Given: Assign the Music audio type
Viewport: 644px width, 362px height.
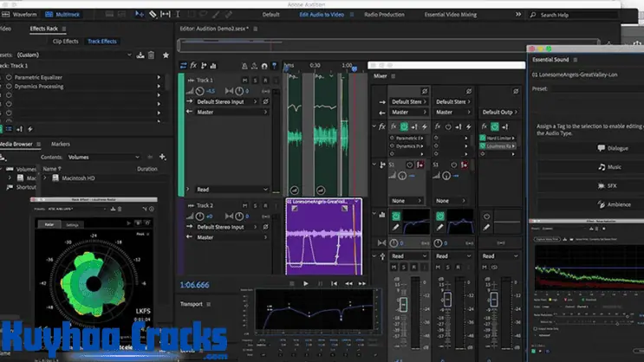Looking at the screenshot, I should pyautogui.click(x=612, y=166).
